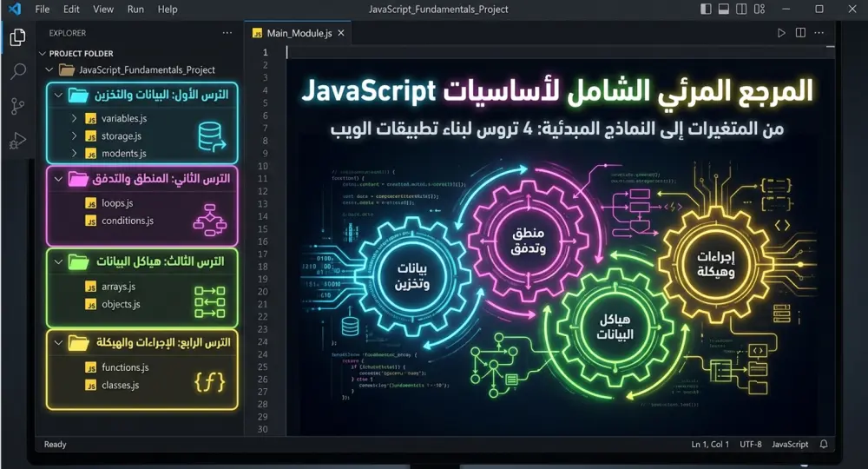
Task: Open the File menu
Action: point(42,10)
